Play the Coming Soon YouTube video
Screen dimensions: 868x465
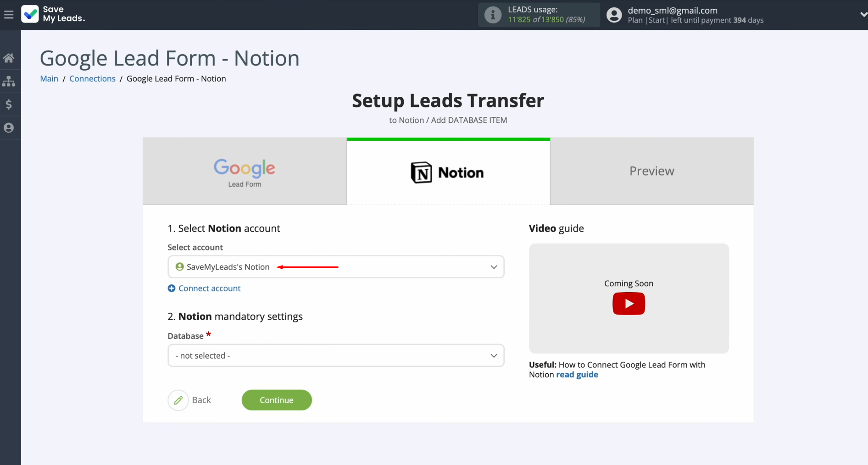point(629,304)
